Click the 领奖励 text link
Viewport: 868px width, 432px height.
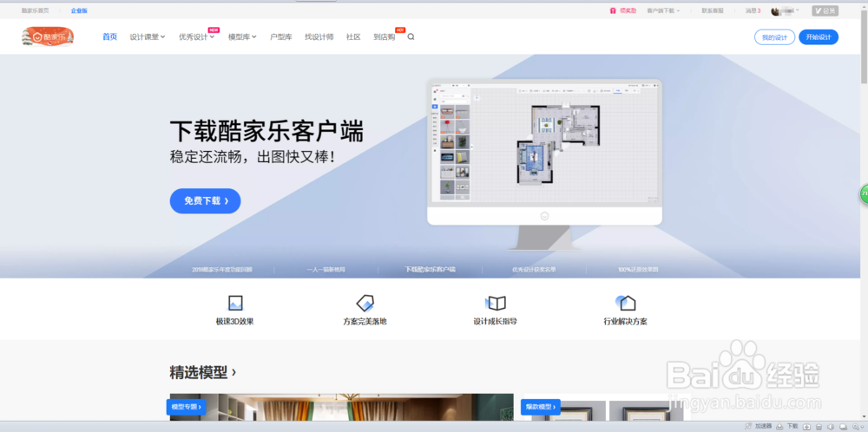pos(628,10)
